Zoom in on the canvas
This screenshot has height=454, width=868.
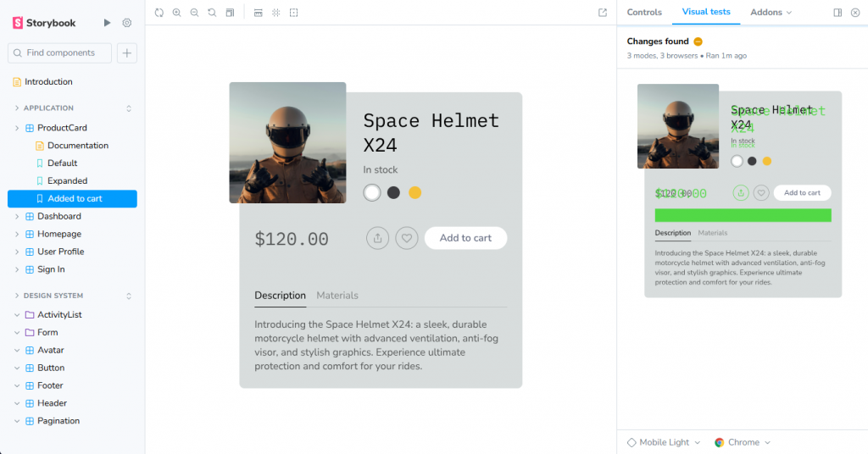(x=176, y=13)
